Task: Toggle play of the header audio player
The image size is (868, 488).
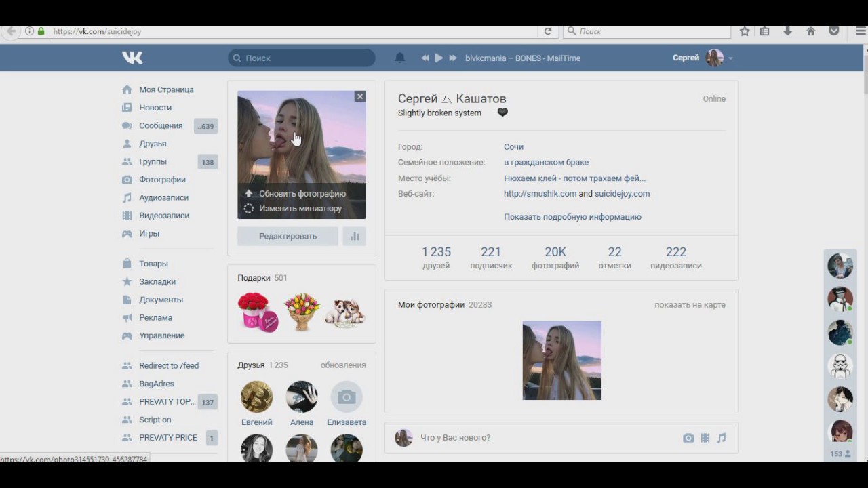Action: (439, 58)
